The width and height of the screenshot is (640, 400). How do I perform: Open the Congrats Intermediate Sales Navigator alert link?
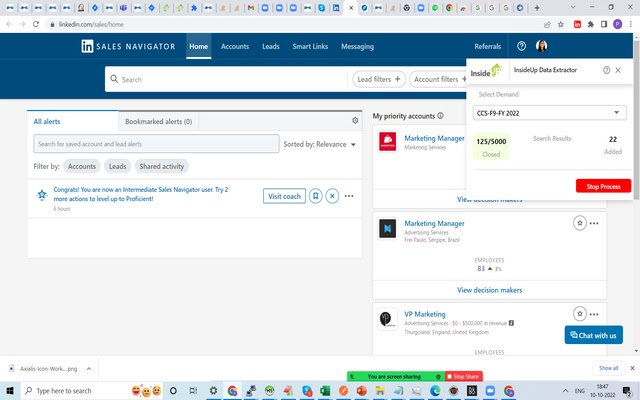click(141, 194)
